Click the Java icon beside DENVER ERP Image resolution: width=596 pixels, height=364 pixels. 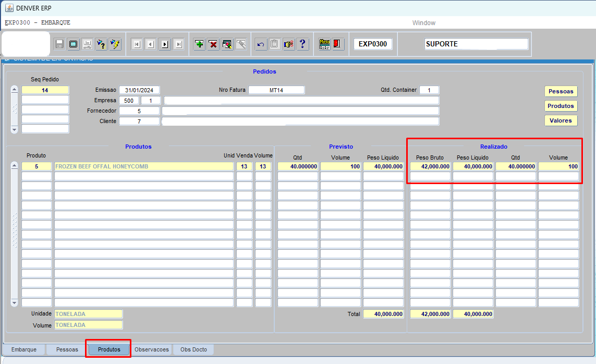[x=9, y=8]
